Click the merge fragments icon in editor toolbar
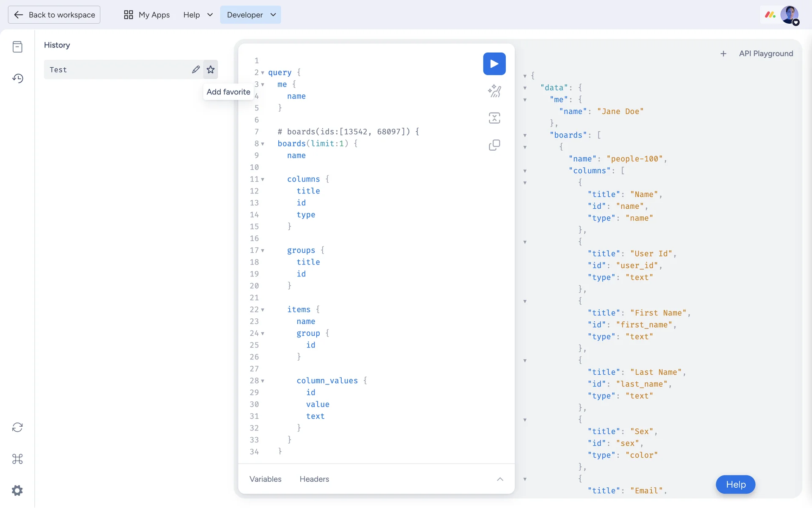812x508 pixels. [x=494, y=118]
